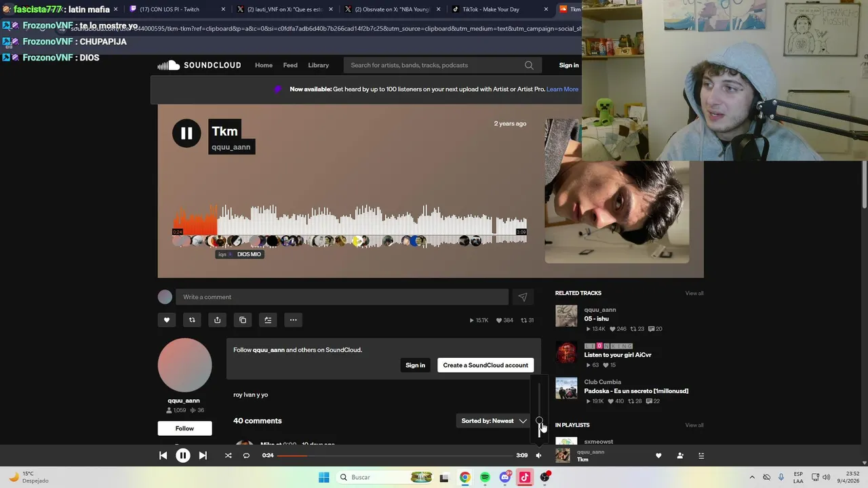Viewport: 868px width, 488px height.
Task: Click the track thumbnail in the player bar
Action: [x=563, y=455]
